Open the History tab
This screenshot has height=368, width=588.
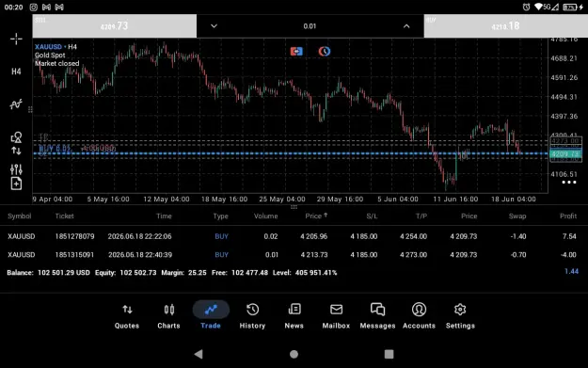[252, 316]
